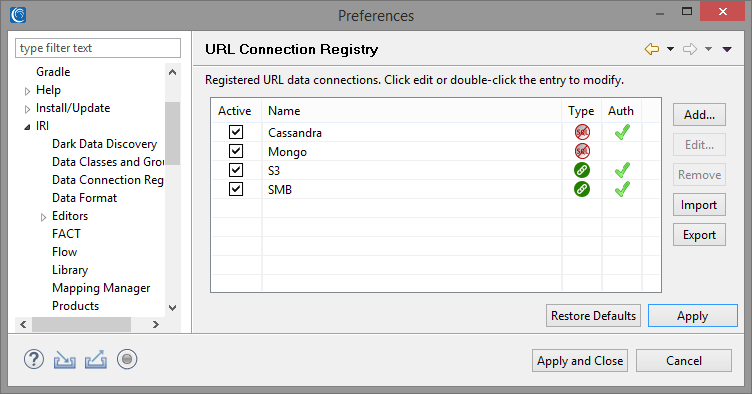Toggle the Mongo active checkbox

(x=236, y=151)
